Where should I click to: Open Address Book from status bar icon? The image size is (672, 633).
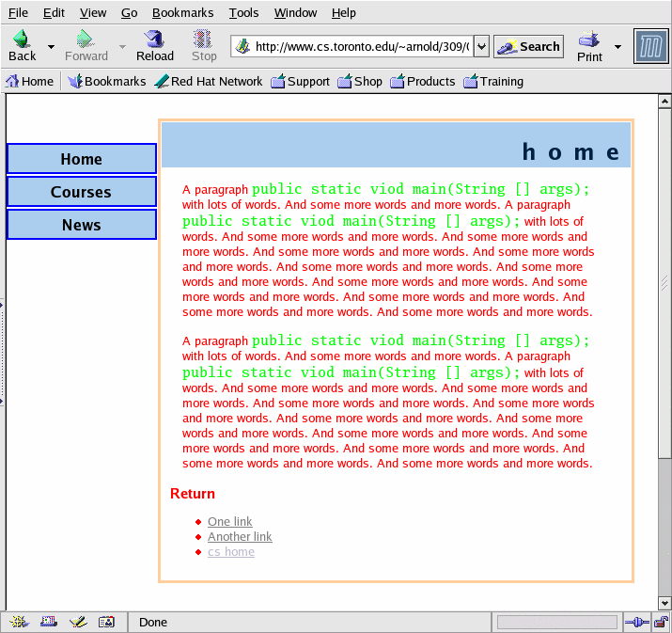point(107,622)
